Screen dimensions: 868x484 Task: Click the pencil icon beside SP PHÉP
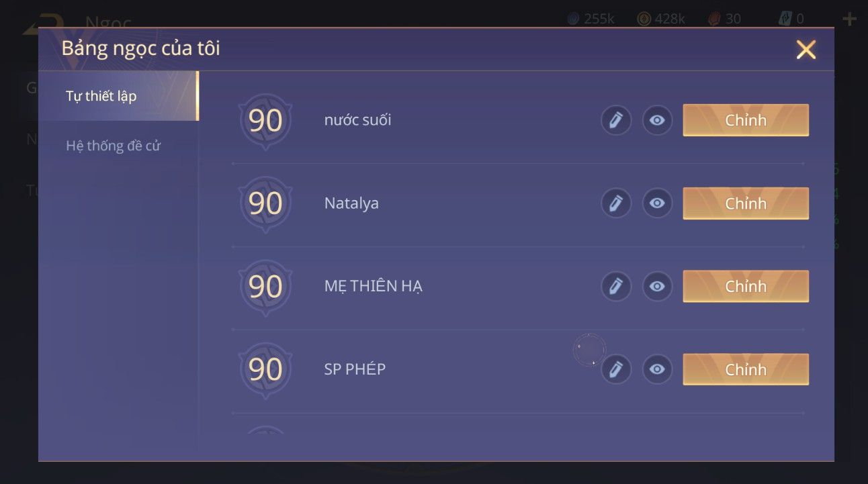(x=616, y=369)
